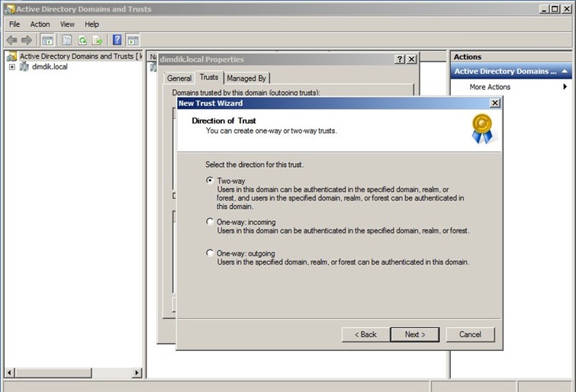The image size is (576, 392).
Task: Open the View menu
Action: click(x=67, y=24)
